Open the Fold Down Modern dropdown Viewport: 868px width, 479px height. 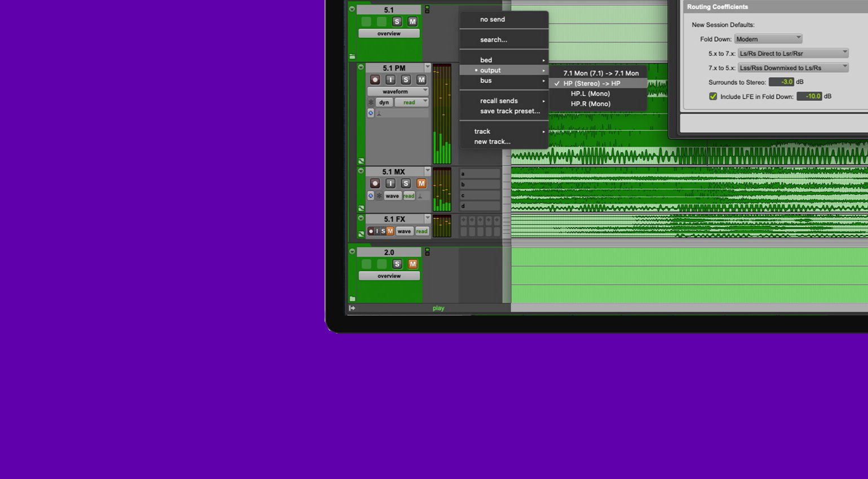point(768,39)
